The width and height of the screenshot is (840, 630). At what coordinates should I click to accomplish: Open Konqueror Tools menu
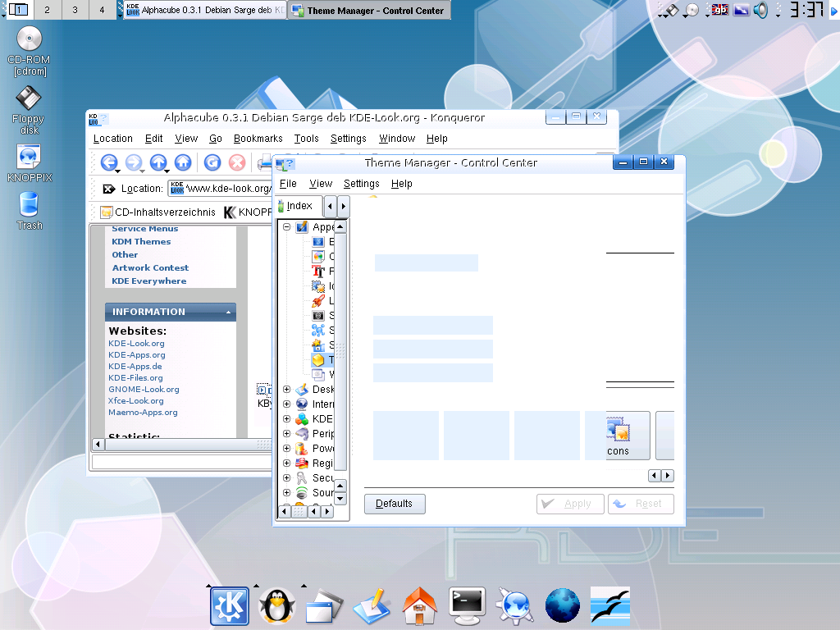307,138
